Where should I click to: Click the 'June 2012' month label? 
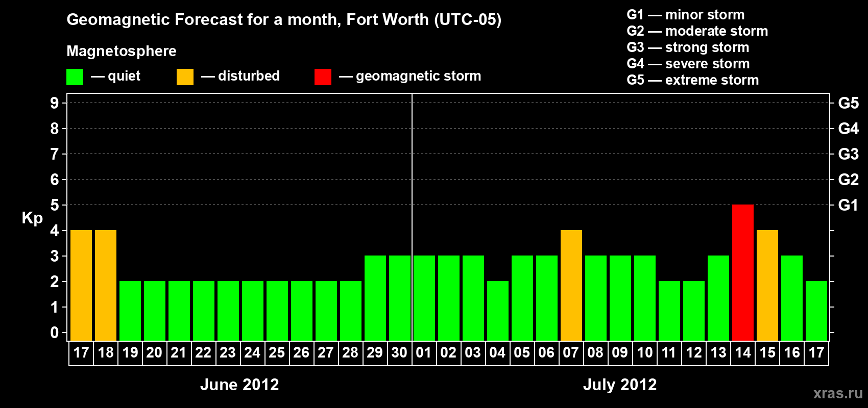pyautogui.click(x=239, y=385)
